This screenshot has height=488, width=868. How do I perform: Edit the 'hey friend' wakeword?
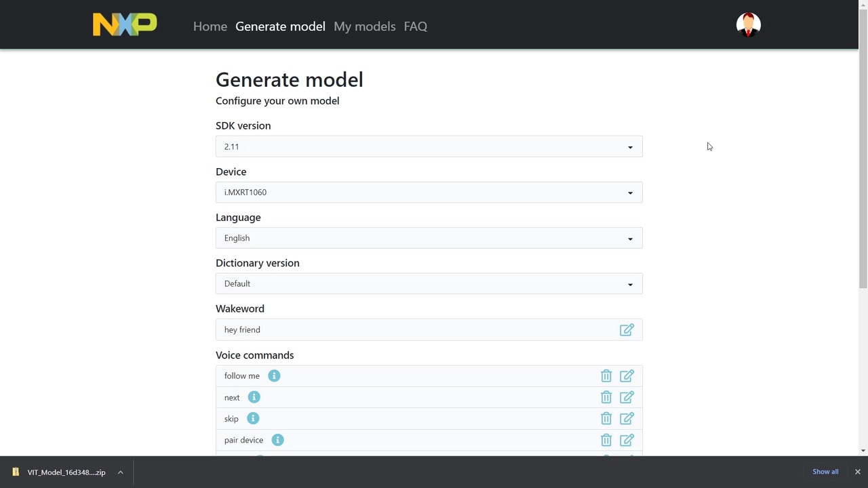tap(627, 330)
